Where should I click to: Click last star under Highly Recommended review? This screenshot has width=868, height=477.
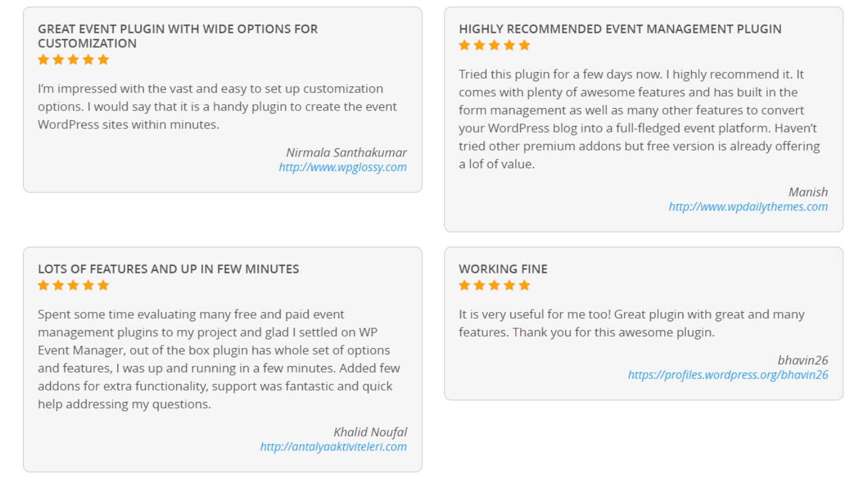tap(524, 45)
